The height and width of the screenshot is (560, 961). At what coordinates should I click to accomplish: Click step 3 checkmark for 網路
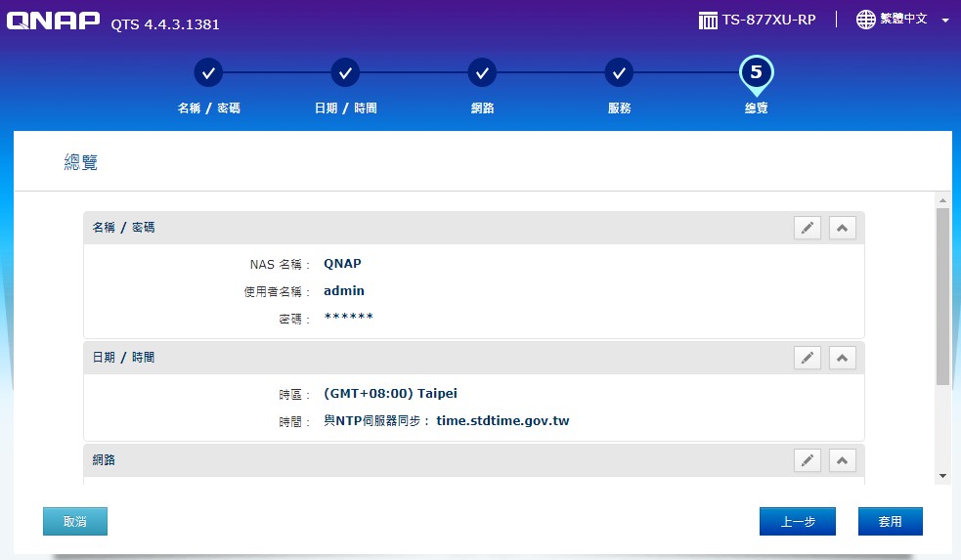(482, 72)
